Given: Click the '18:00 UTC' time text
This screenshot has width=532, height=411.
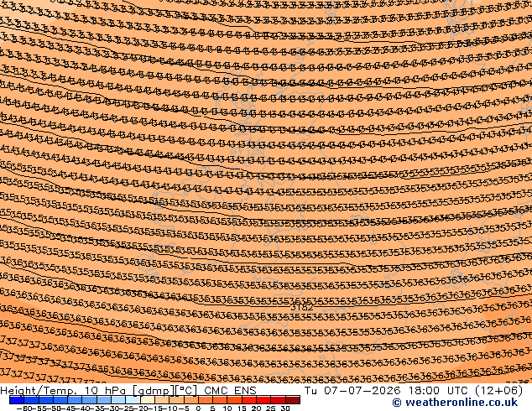Looking at the screenshot, I should click(440, 391).
